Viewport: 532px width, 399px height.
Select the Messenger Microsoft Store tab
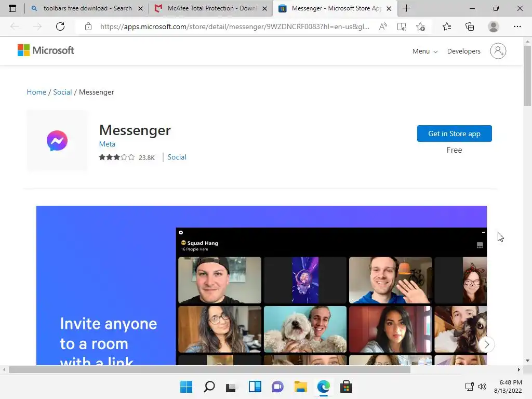point(335,8)
